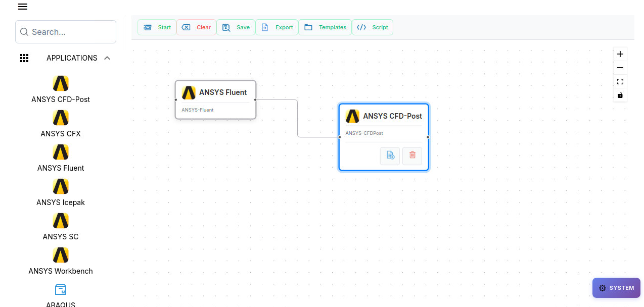Toggle the canvas lock control
The image size is (644, 307).
[620, 95]
